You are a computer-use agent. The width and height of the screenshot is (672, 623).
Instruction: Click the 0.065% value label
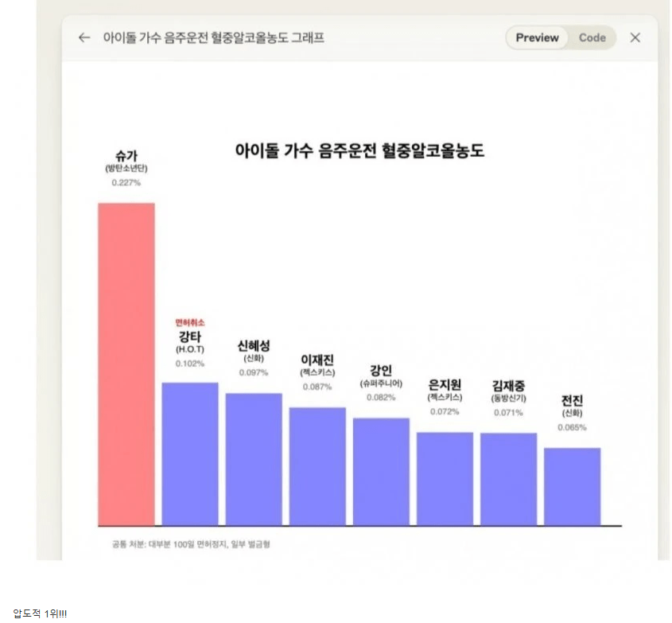(x=572, y=427)
